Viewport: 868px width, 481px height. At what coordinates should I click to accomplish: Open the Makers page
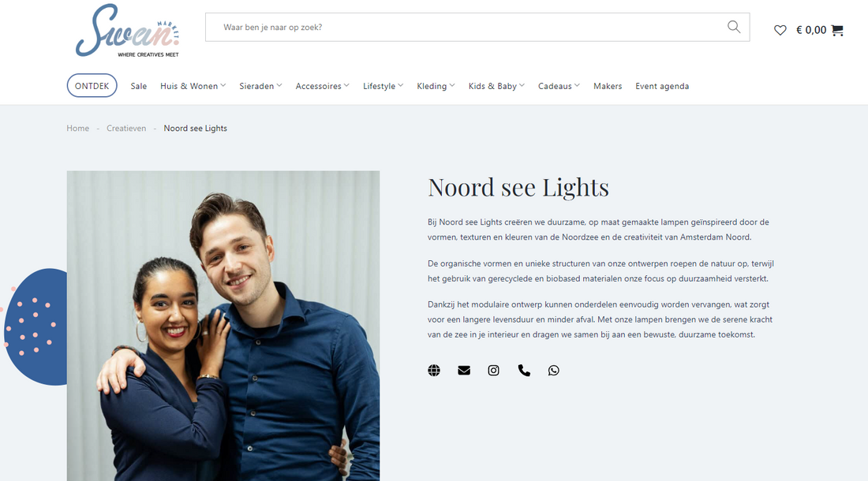coord(608,86)
